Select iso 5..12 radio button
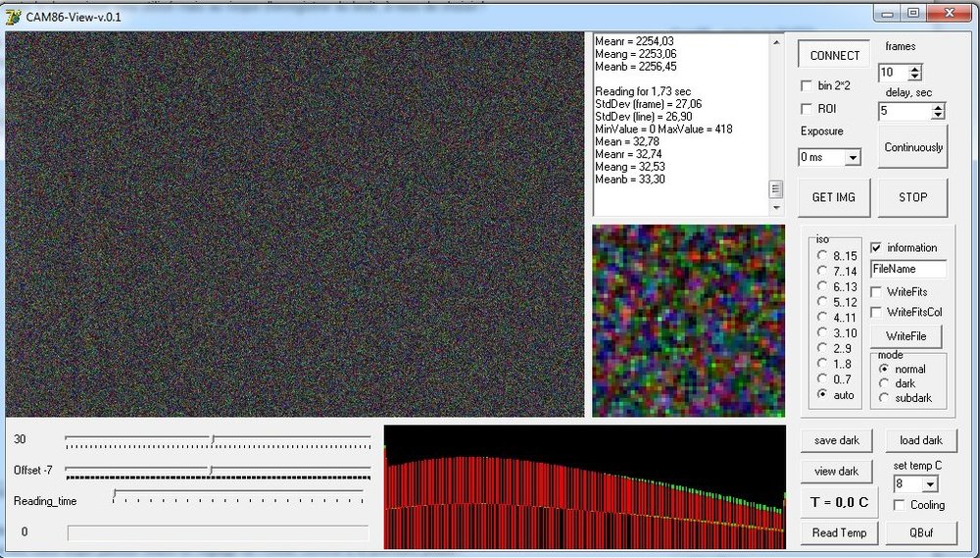 (822, 301)
